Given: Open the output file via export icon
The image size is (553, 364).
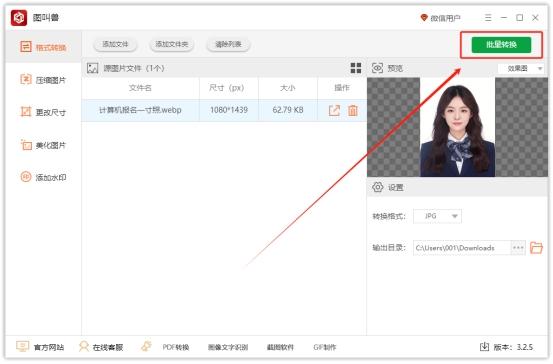Looking at the screenshot, I should point(334,110).
